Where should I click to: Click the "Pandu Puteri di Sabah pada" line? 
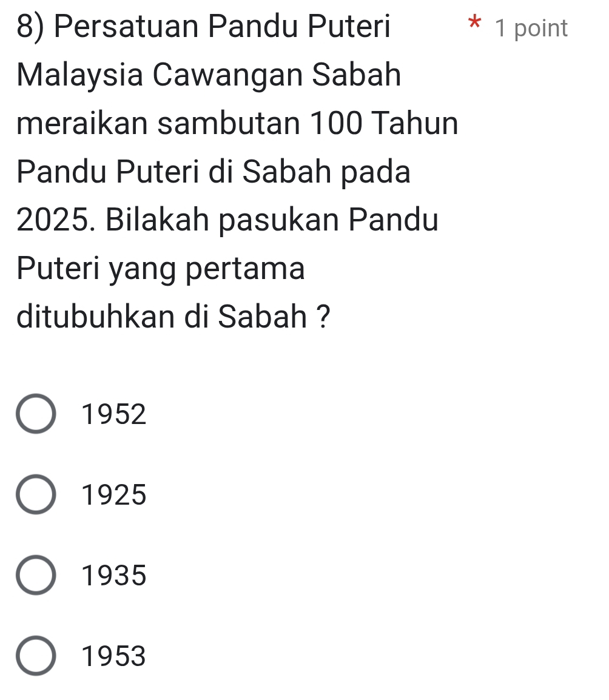[x=214, y=173]
